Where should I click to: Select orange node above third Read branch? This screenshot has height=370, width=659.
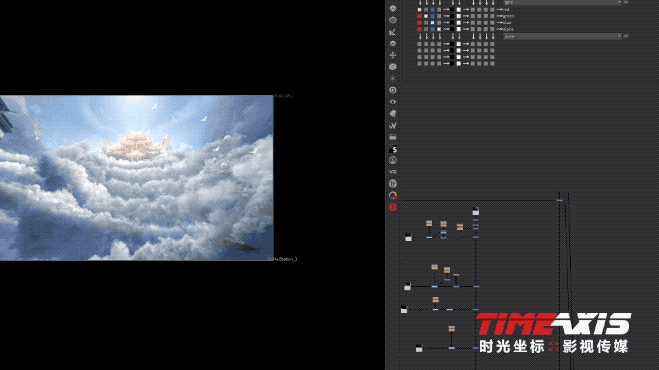click(x=435, y=300)
